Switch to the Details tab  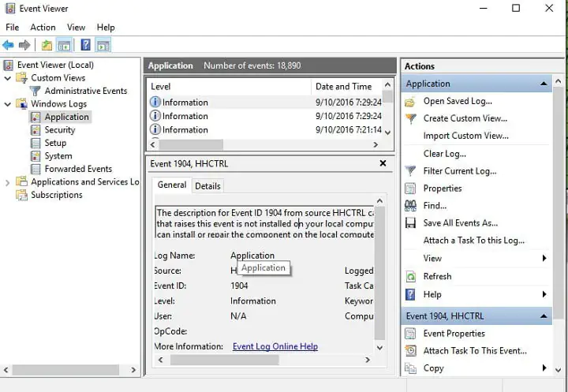[207, 186]
